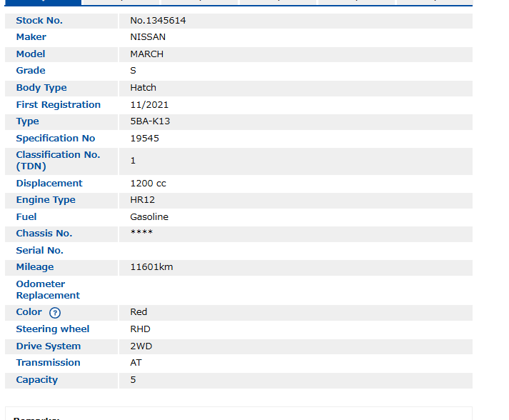The width and height of the screenshot is (509, 420).
Task: Select the 5BA-K13 type code
Action: (x=150, y=121)
